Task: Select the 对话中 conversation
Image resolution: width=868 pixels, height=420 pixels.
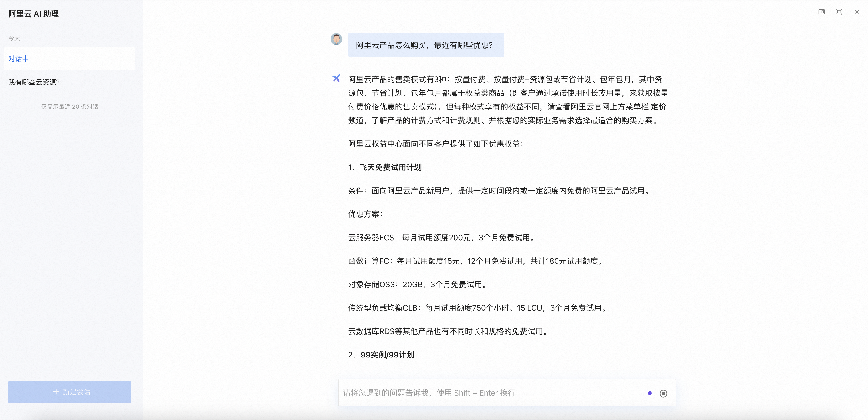Action: click(x=69, y=59)
